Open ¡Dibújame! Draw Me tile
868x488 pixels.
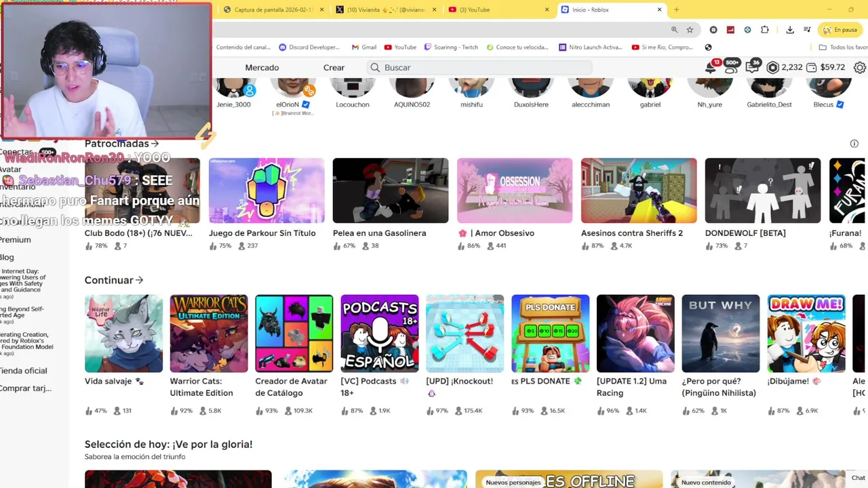point(806,333)
